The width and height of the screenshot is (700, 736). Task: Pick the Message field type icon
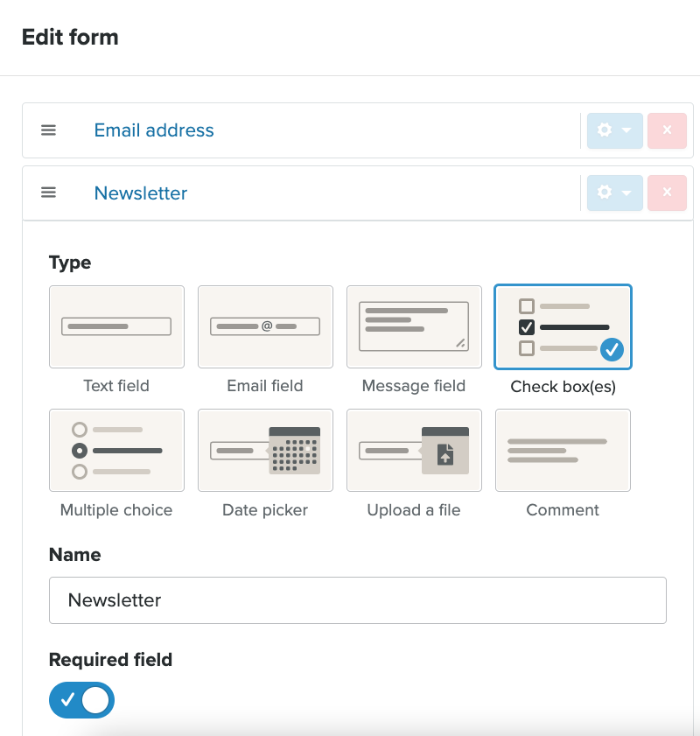pos(414,326)
